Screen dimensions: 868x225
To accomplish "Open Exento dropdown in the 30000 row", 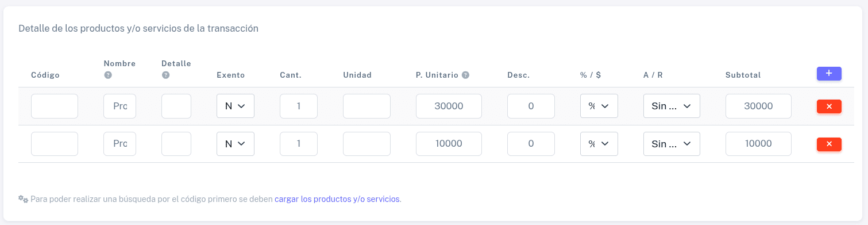I will tap(236, 106).
